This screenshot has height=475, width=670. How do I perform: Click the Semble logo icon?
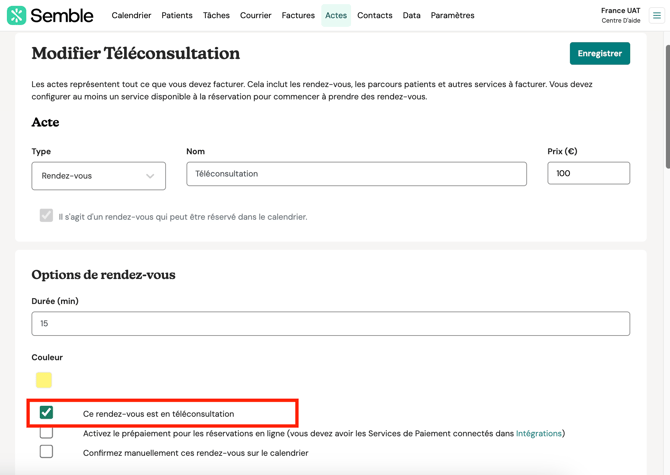coord(16,15)
